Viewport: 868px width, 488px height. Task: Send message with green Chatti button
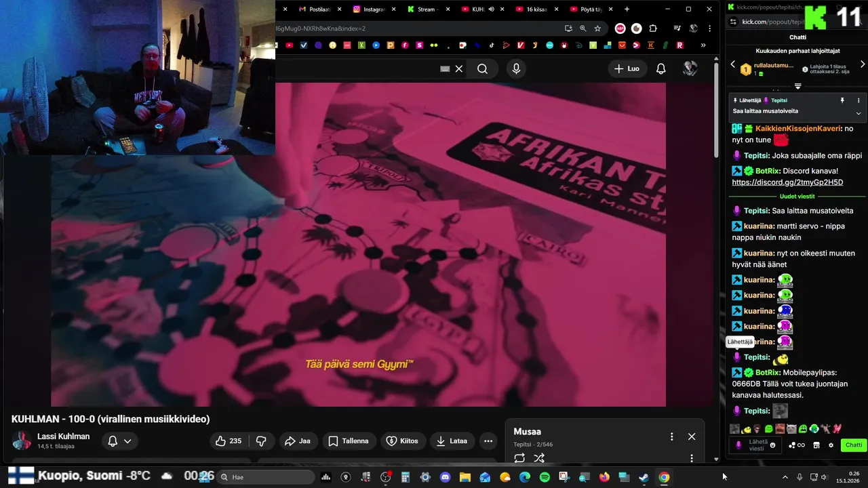click(x=854, y=445)
